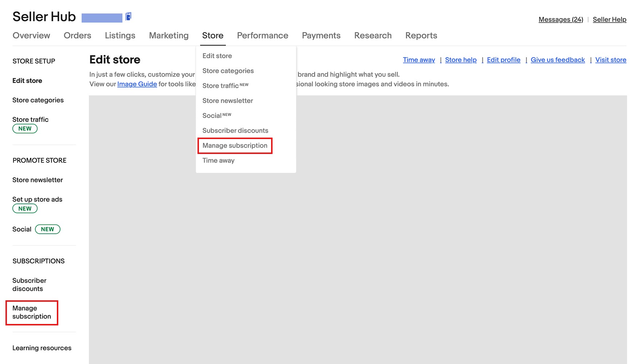Viewport: 638px width, 364px height.
Task: Open the Research tab
Action: [x=373, y=35]
